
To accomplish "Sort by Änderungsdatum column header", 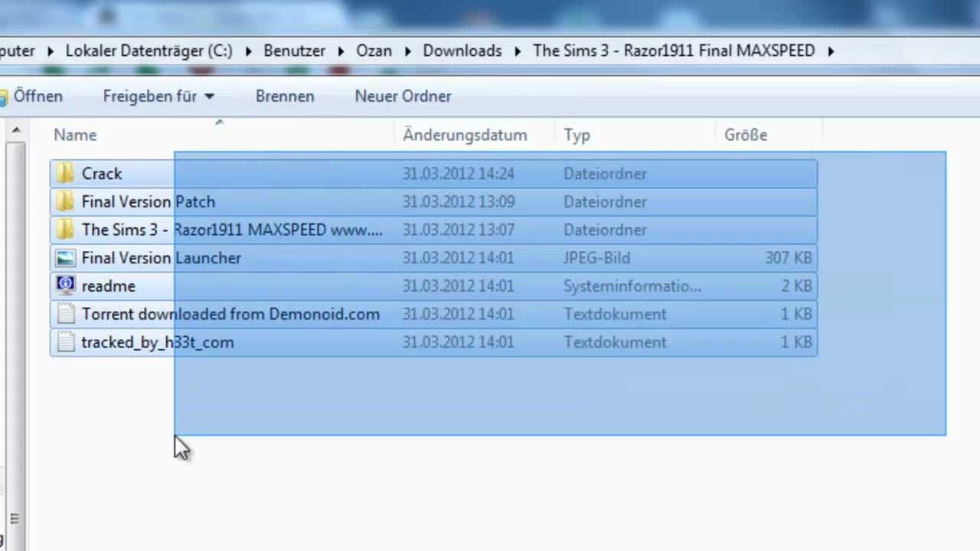I will (x=465, y=135).
